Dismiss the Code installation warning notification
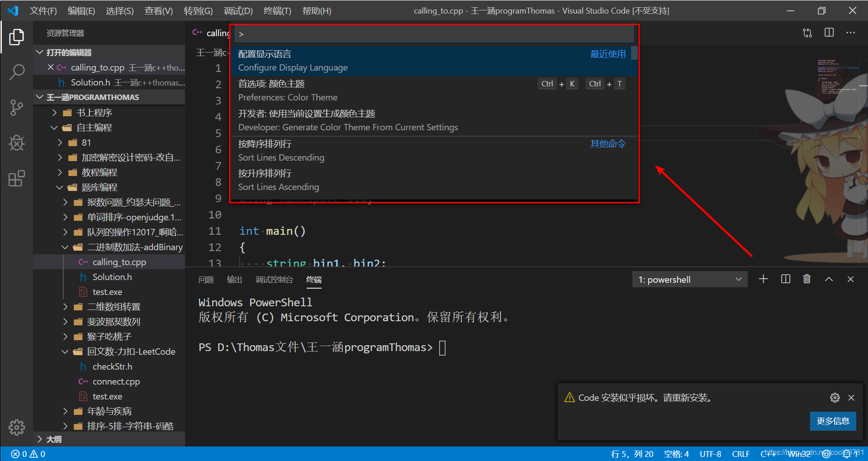The image size is (868, 461). point(851,398)
